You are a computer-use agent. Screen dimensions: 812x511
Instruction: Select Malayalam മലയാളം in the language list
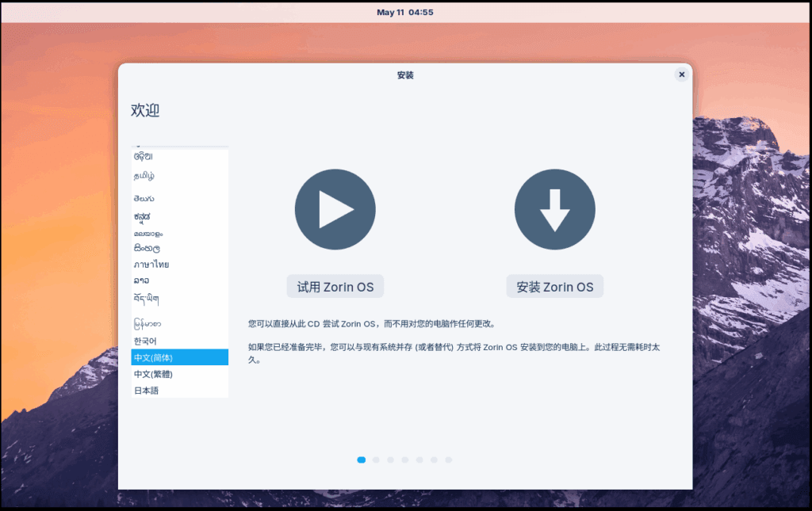[148, 234]
